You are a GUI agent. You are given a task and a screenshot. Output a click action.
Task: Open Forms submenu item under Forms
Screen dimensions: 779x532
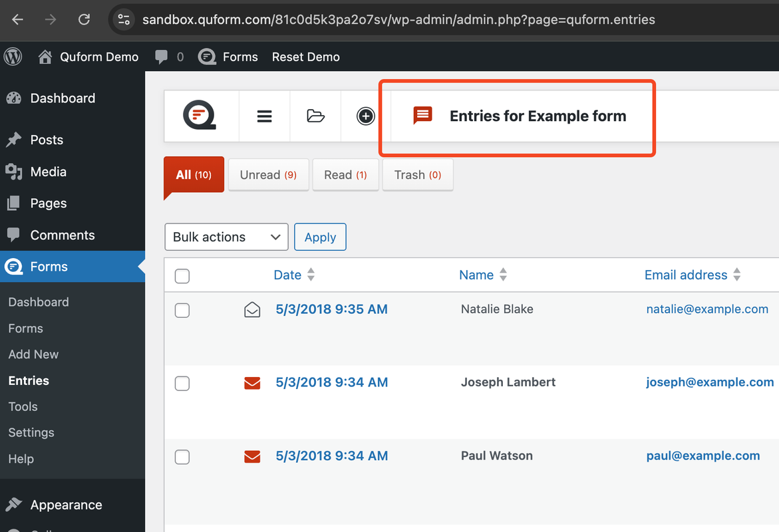[26, 329]
